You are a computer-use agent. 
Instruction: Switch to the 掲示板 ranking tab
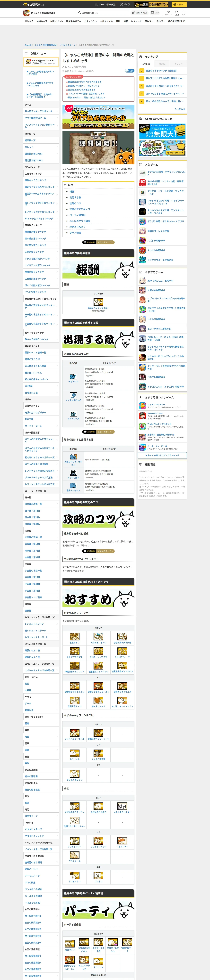point(162,64)
